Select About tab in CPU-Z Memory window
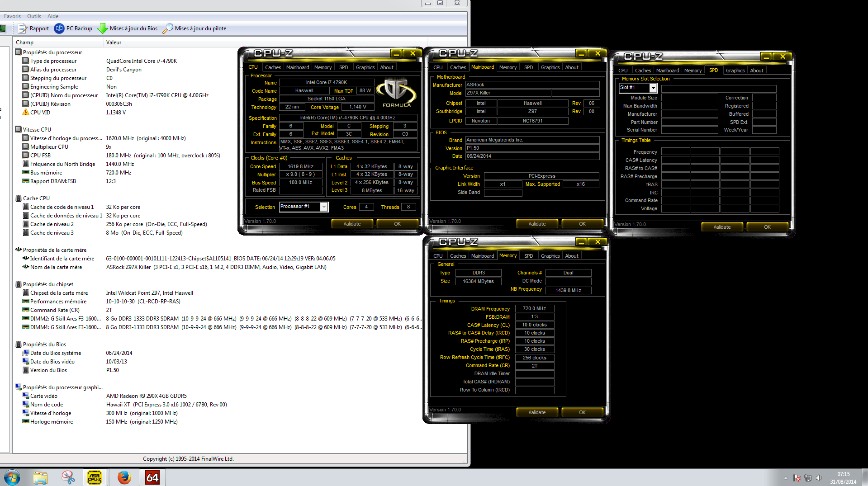868x486 pixels. [x=572, y=256]
